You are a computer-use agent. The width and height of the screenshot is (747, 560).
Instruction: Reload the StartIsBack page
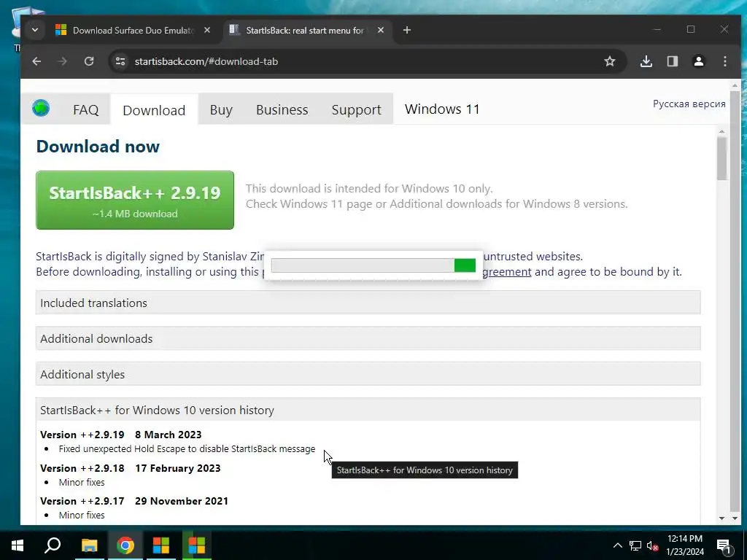89,61
